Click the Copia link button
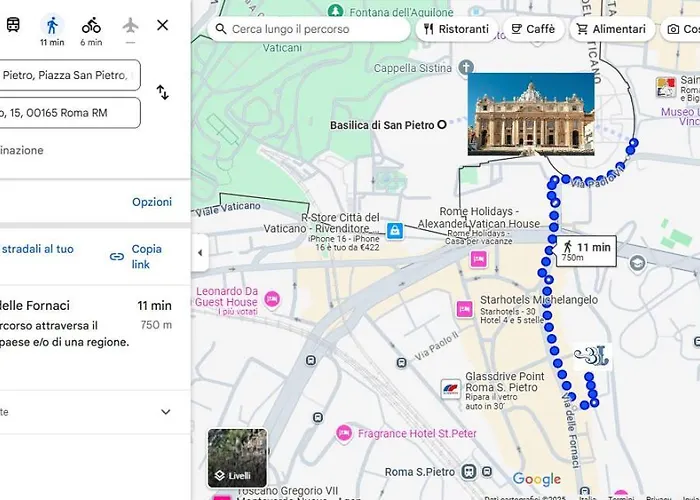 pos(136,257)
